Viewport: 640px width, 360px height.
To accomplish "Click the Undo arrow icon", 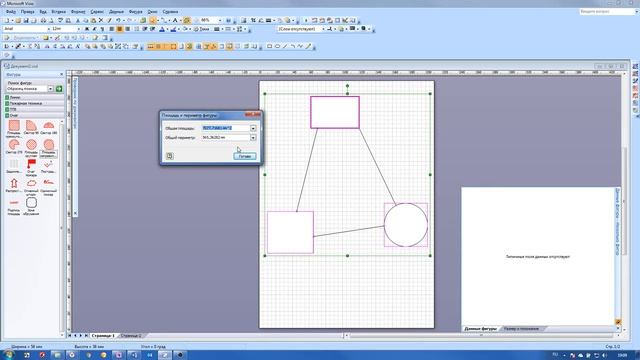I will (118, 20).
